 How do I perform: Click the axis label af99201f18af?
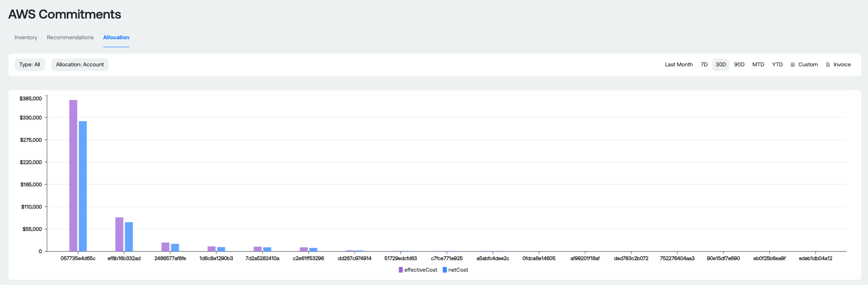[585, 258]
